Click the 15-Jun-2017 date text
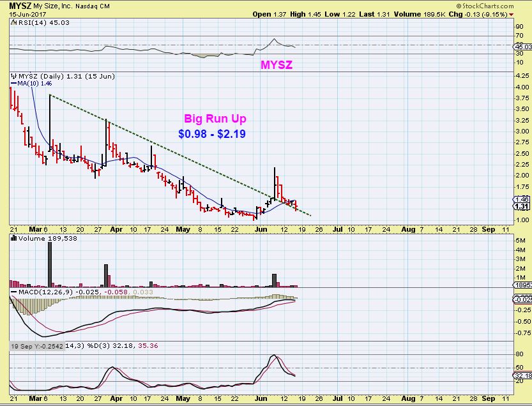This screenshot has height=406, width=532. (x=27, y=14)
